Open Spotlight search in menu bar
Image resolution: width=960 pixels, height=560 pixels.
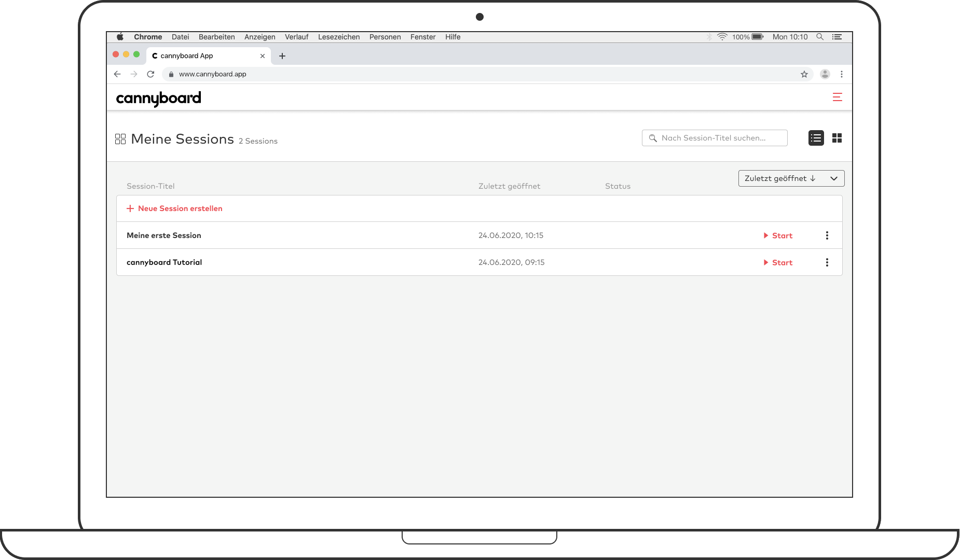(820, 37)
